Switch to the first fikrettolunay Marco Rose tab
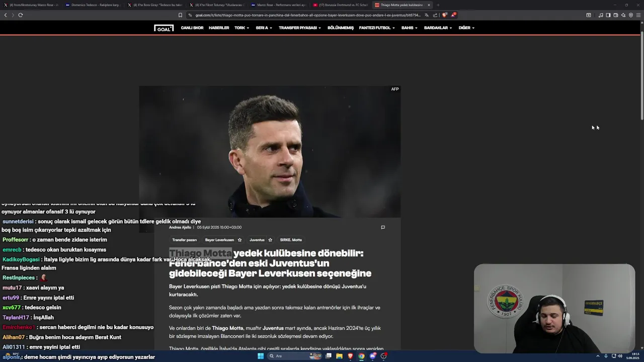Viewport: 644px width, 362px height. [x=31, y=5]
